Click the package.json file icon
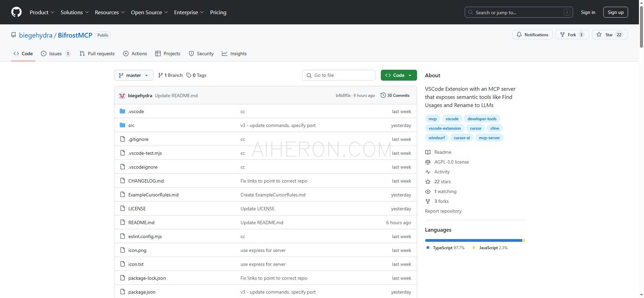This screenshot has width=644, height=298. (x=122, y=292)
